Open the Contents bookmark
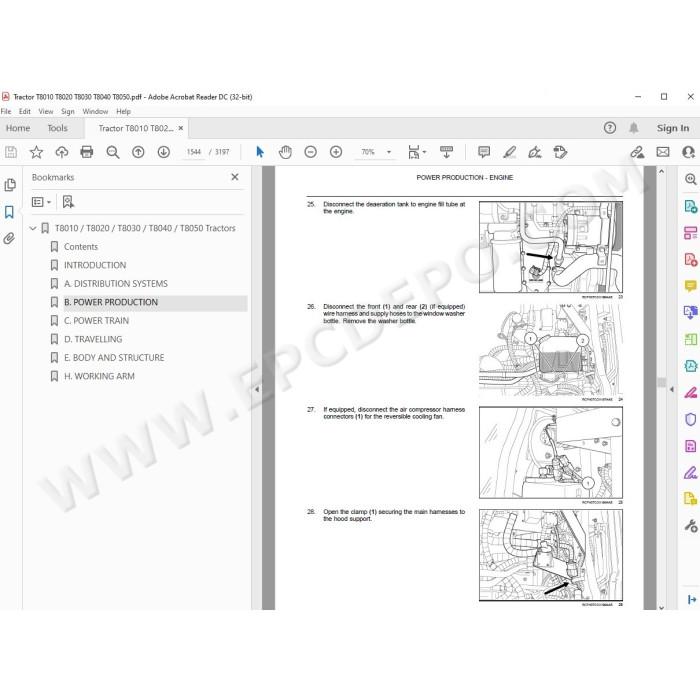Screen dimensions: 700x700 pos(81,247)
